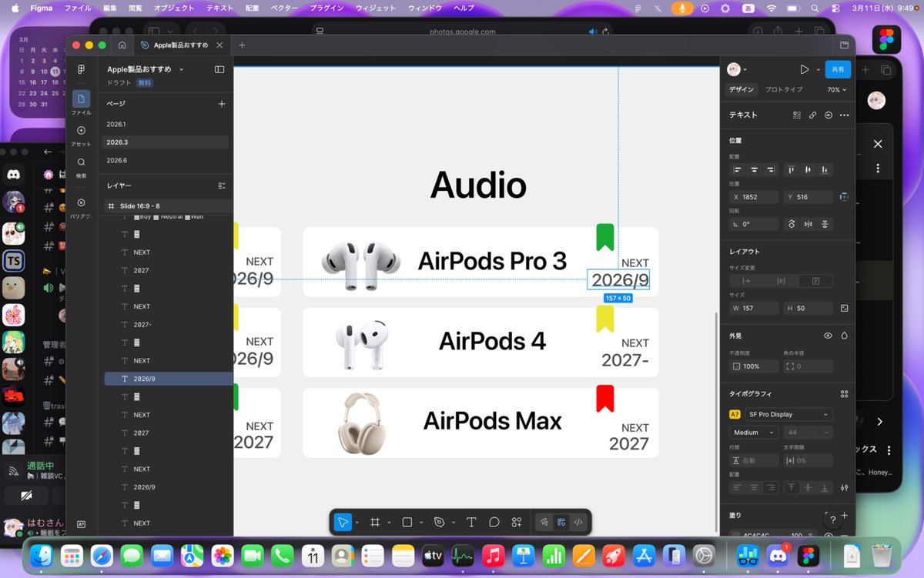
Task: Add a fill with 塗り plus icon
Action: pos(845,515)
